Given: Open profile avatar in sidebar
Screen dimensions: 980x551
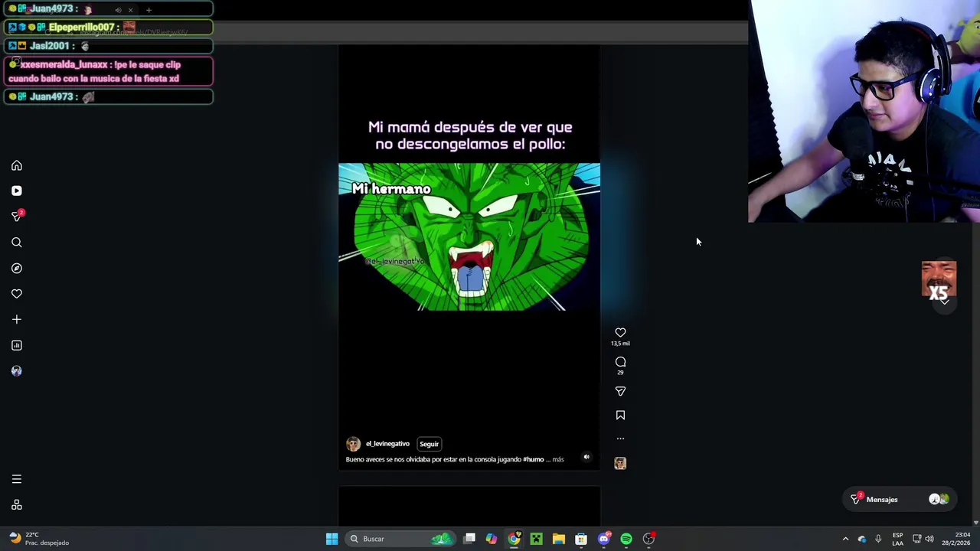Looking at the screenshot, I should [17, 371].
